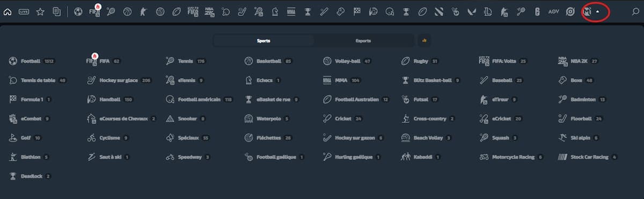
Task: Select ice hockey stick icon in top bar
Action: point(242,11)
